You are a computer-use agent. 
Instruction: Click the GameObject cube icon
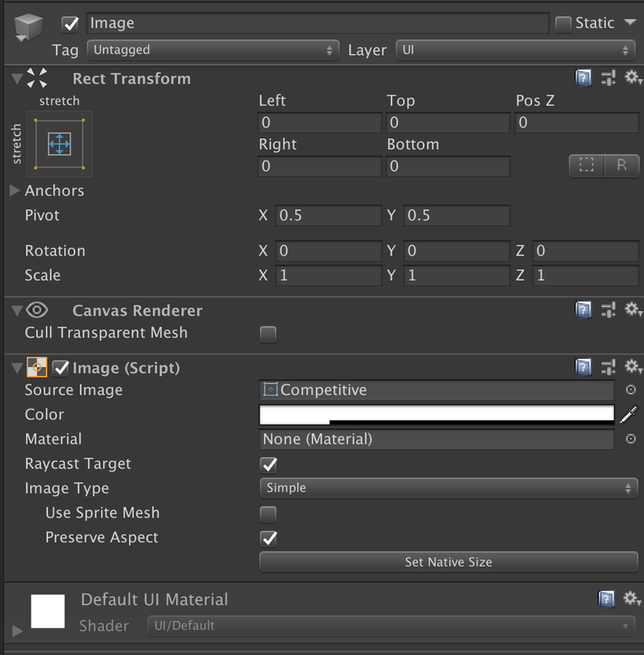[x=28, y=26]
